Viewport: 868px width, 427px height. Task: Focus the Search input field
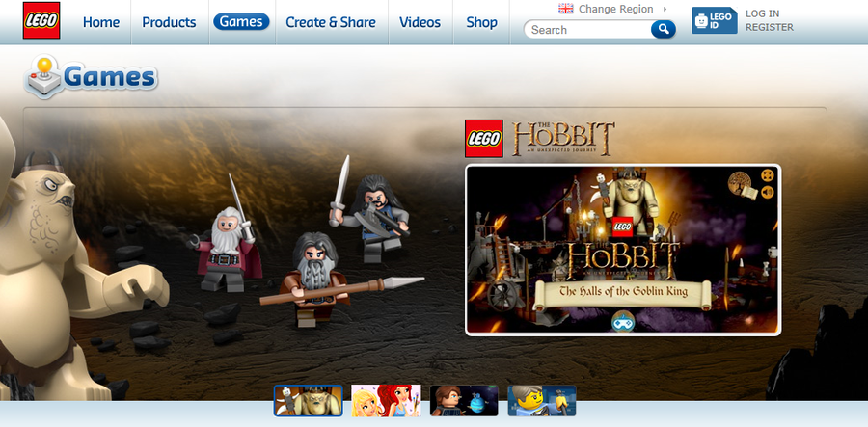click(588, 30)
